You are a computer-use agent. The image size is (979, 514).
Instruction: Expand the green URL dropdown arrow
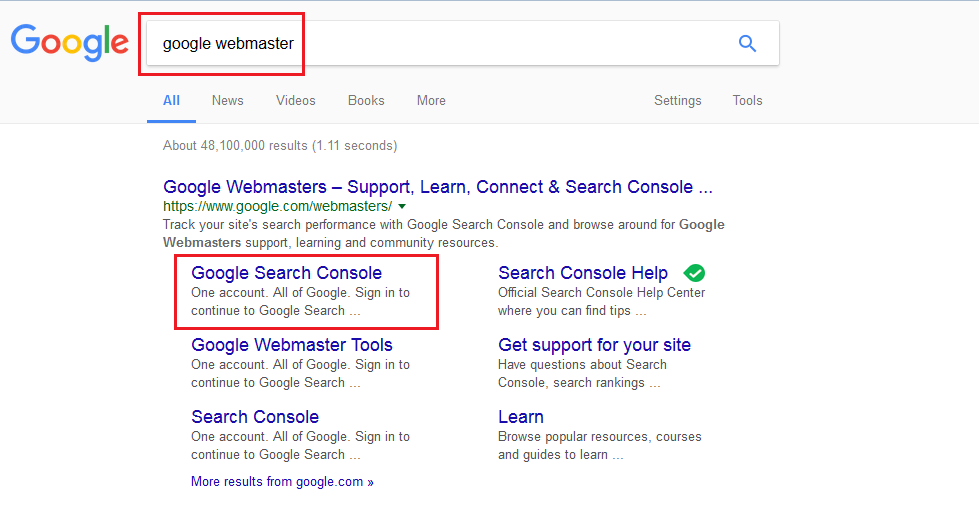(x=401, y=206)
